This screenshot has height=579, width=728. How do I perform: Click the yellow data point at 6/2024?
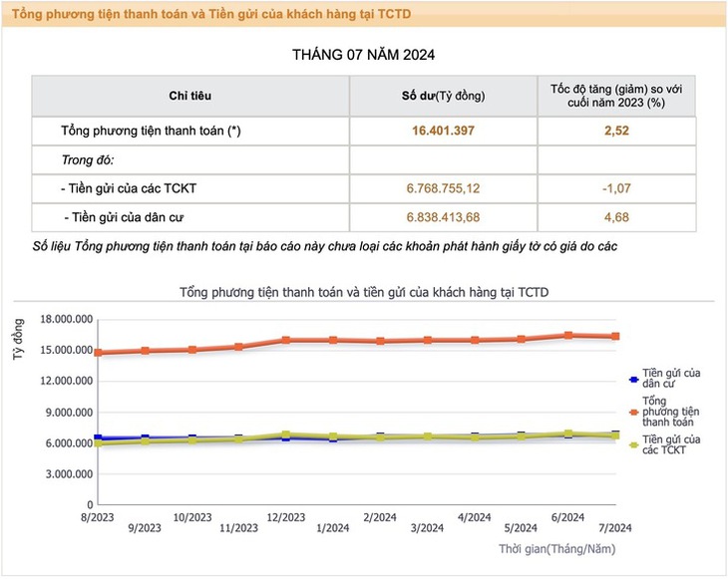point(568,434)
